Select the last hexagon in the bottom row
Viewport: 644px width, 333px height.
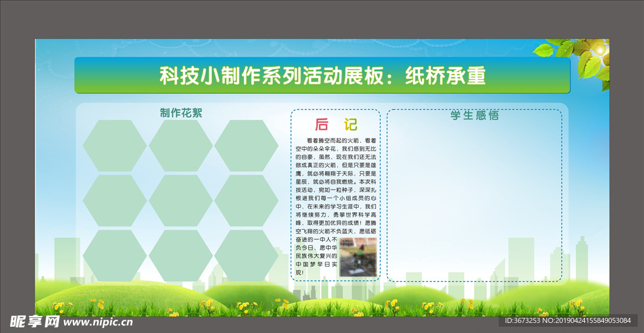(x=246, y=256)
